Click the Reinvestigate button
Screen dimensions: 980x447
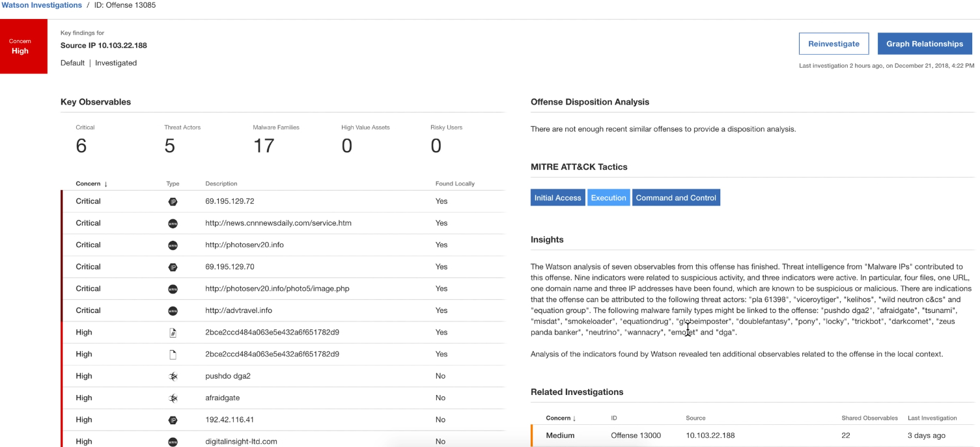pyautogui.click(x=833, y=44)
